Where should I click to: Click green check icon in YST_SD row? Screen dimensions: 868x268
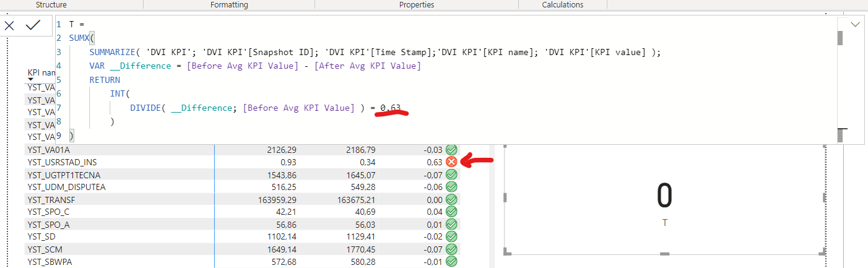(451, 236)
